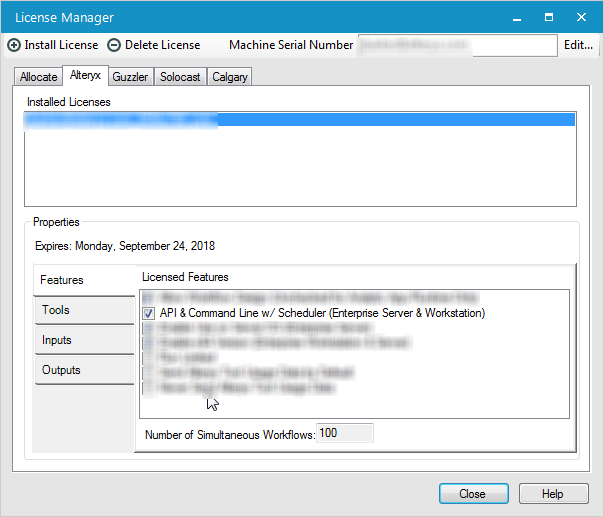Select the highlighted installed license row

pyautogui.click(x=300, y=119)
